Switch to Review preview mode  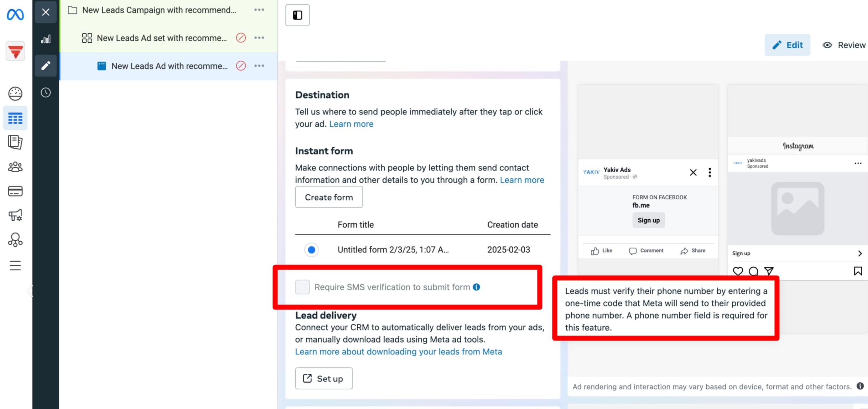tap(844, 45)
